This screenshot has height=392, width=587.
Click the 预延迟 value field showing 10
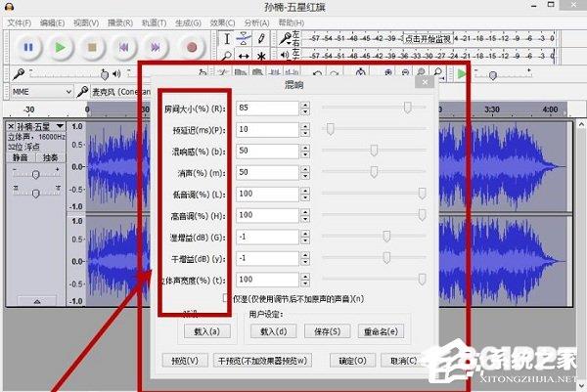tap(267, 129)
